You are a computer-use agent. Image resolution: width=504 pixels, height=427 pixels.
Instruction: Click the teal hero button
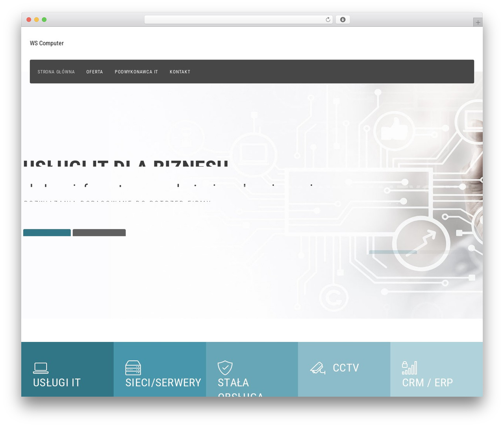47,233
